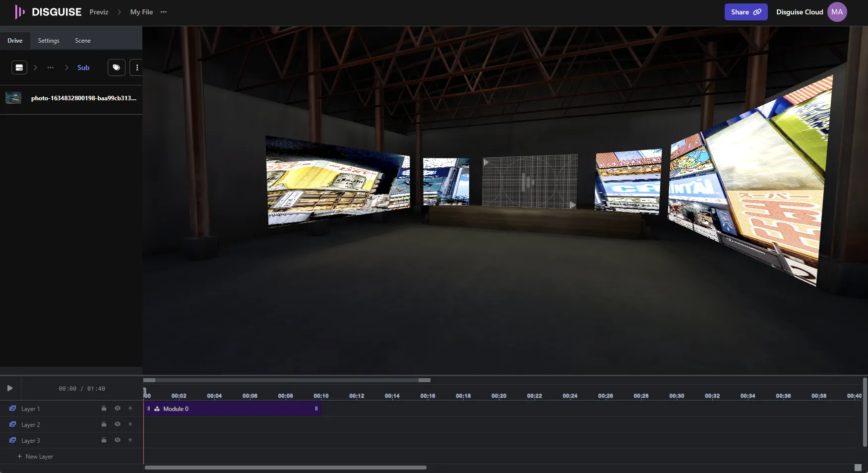Hide Layer 1 using the eye icon
The height and width of the screenshot is (473, 868).
[x=118, y=408]
